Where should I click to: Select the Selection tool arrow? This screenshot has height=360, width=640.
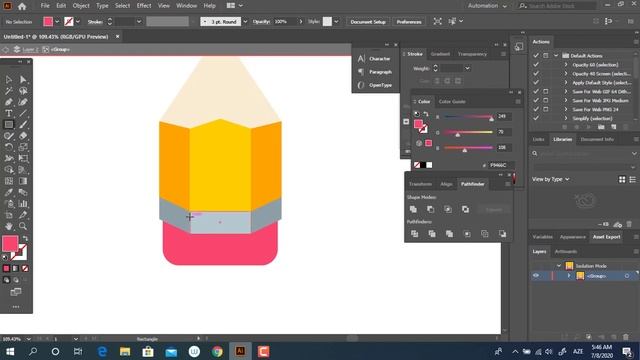coord(9,79)
